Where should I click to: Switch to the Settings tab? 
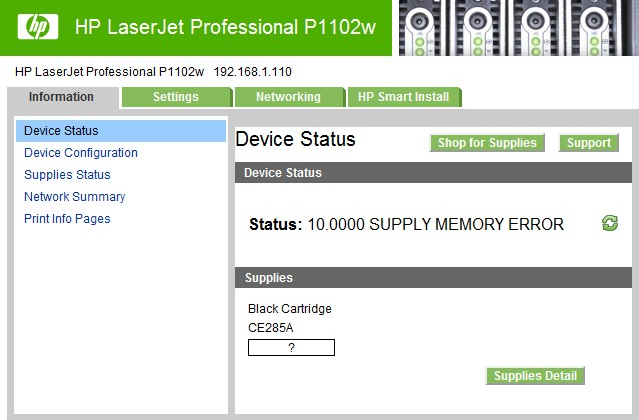(x=176, y=97)
